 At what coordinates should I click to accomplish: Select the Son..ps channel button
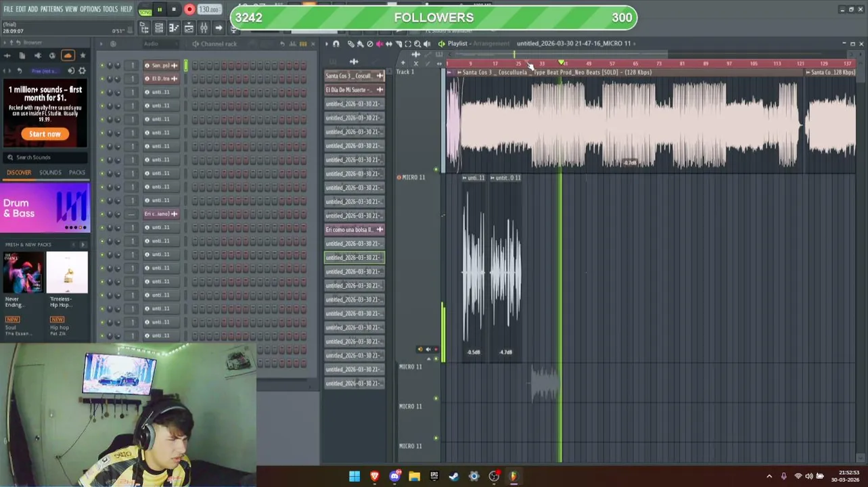click(x=161, y=66)
